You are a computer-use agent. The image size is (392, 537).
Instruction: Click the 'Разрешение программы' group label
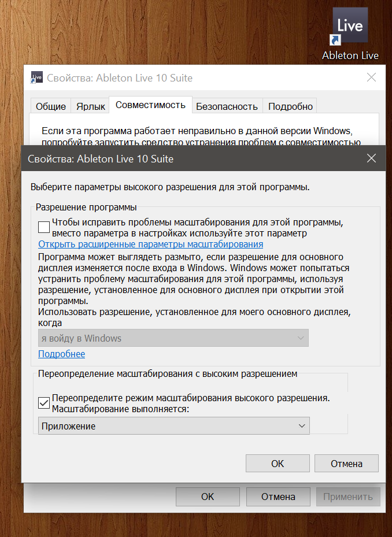(x=86, y=207)
